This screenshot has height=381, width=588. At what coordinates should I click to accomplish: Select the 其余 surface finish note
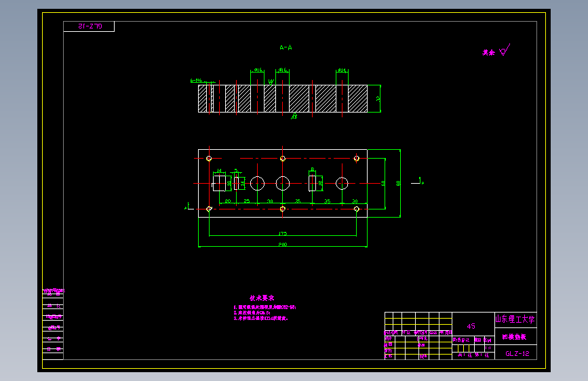pyautogui.click(x=488, y=53)
